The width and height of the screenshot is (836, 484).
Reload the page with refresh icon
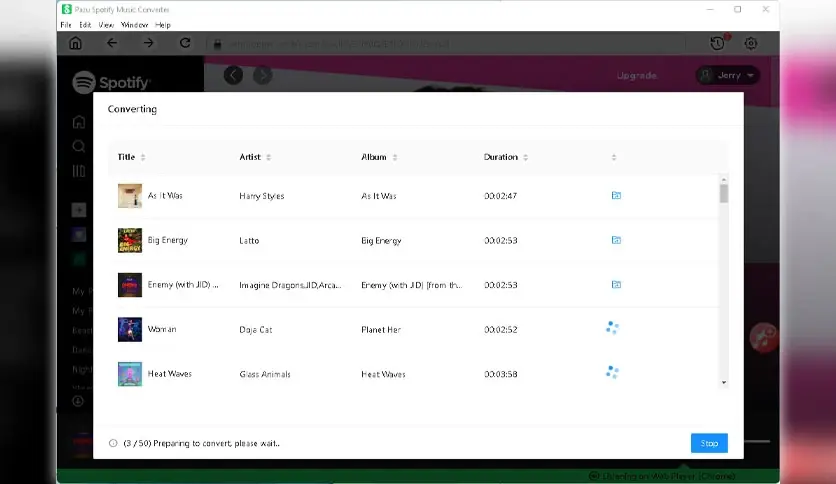pos(185,43)
